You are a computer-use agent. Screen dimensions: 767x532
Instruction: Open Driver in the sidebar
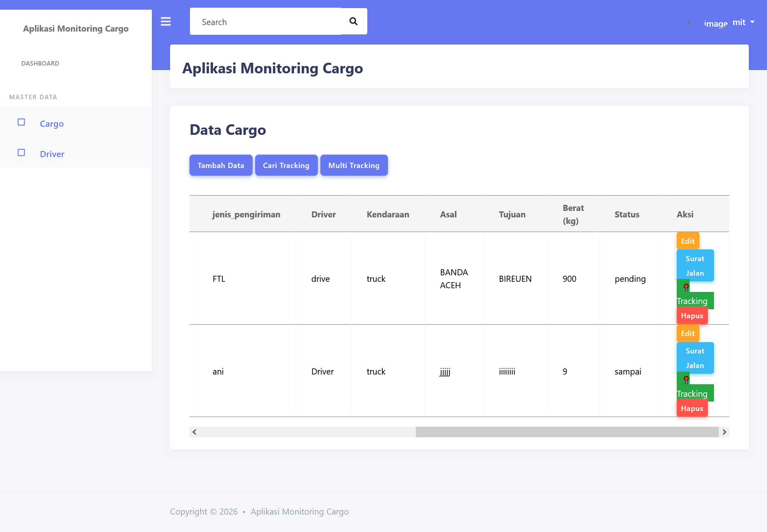tap(52, 154)
